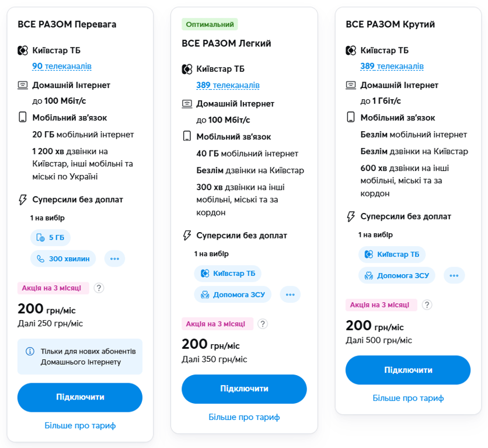
Task: Open 389 телеканалів link in Крутий card
Action: tap(392, 66)
